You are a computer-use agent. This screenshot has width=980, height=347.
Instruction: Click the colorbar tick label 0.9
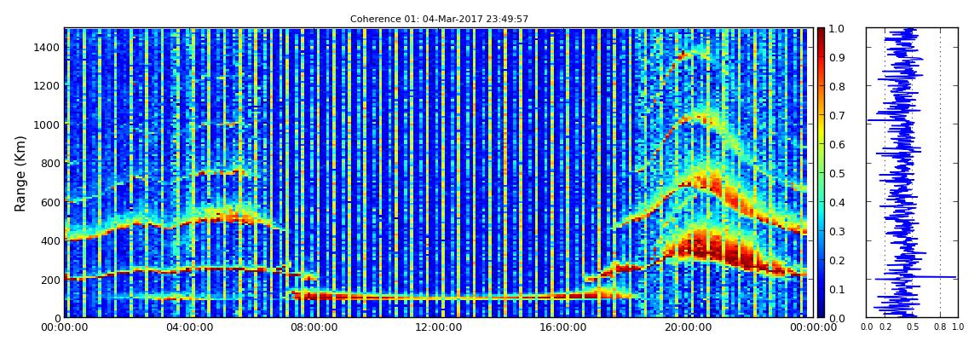pos(836,57)
